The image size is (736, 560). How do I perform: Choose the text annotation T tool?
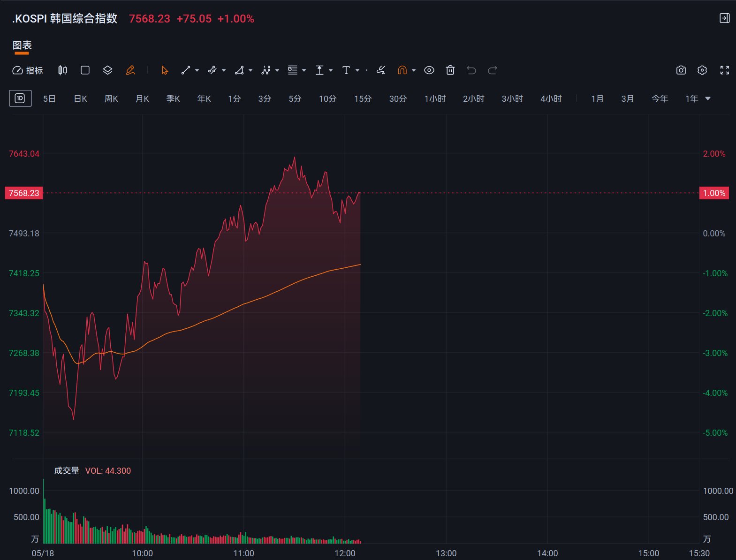tap(346, 70)
